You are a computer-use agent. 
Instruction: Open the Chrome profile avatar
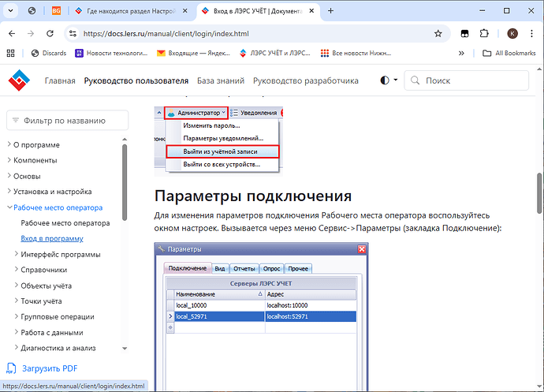[x=512, y=34]
